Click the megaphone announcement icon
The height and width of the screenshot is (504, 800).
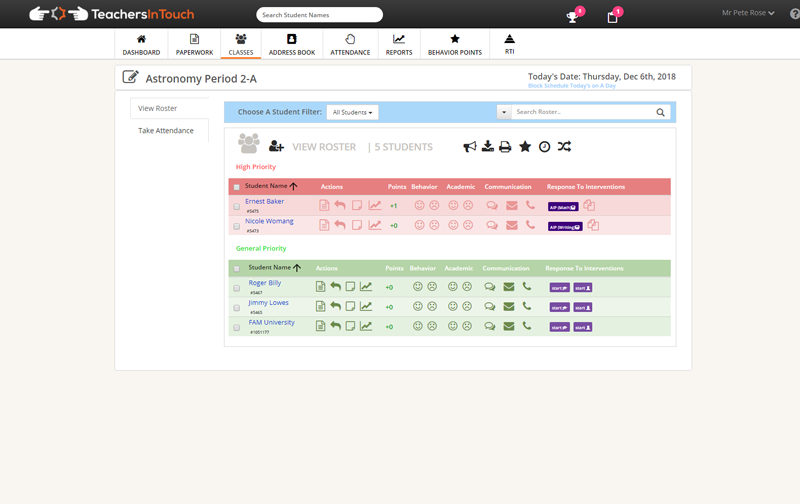469,147
